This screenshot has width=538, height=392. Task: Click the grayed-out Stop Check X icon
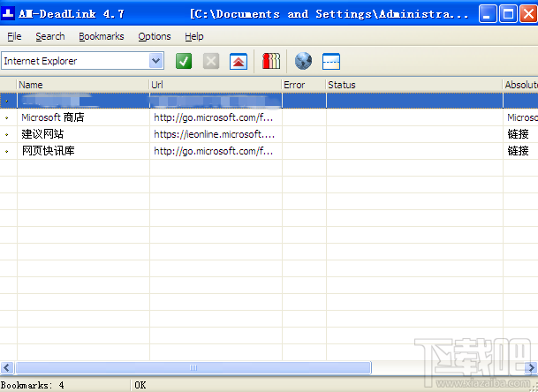(x=211, y=61)
